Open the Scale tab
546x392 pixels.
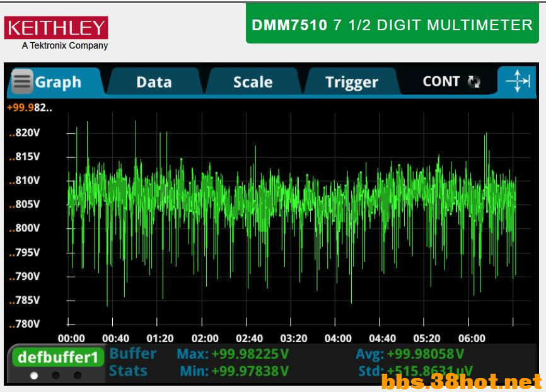pyautogui.click(x=253, y=82)
